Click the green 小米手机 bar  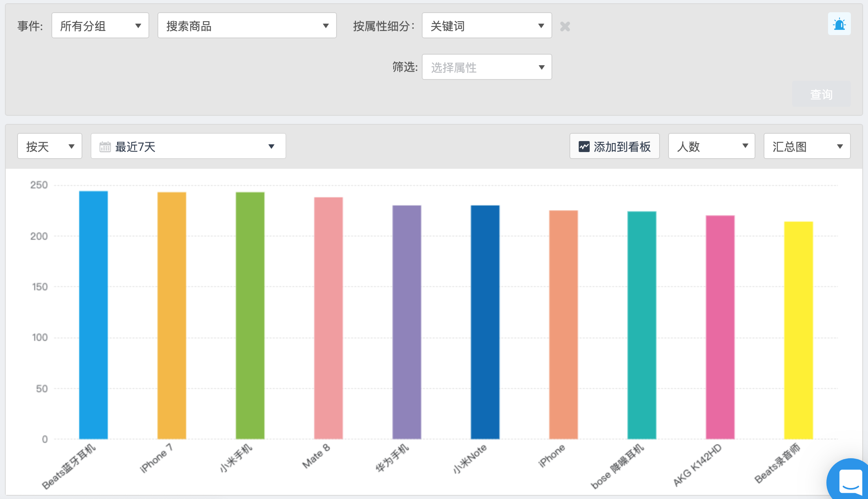[x=250, y=316]
